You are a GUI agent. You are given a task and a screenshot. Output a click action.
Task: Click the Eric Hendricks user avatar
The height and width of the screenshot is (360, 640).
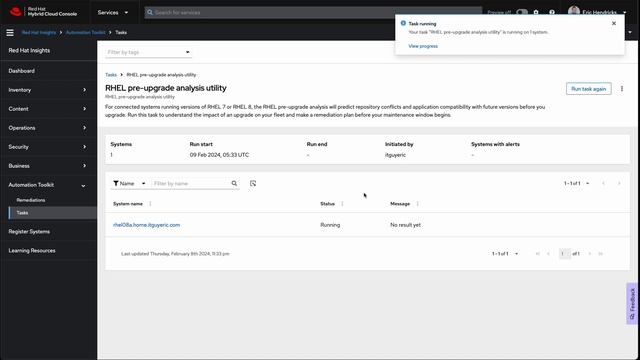point(573,12)
